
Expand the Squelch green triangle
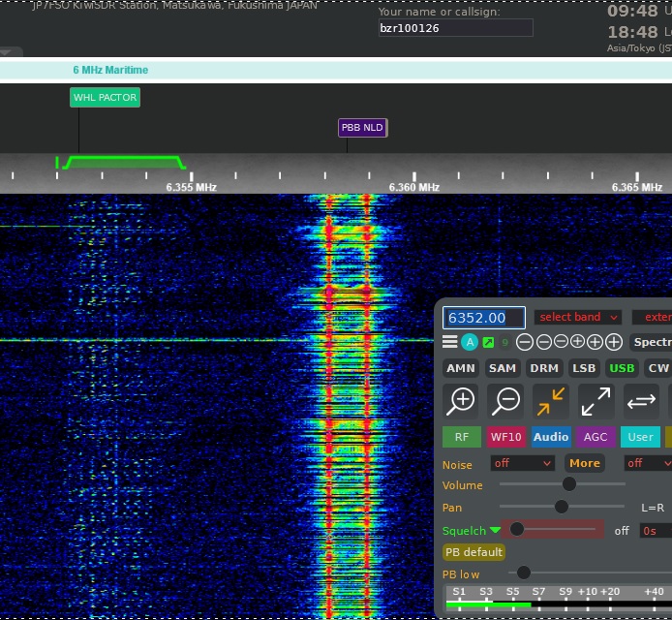click(x=495, y=530)
